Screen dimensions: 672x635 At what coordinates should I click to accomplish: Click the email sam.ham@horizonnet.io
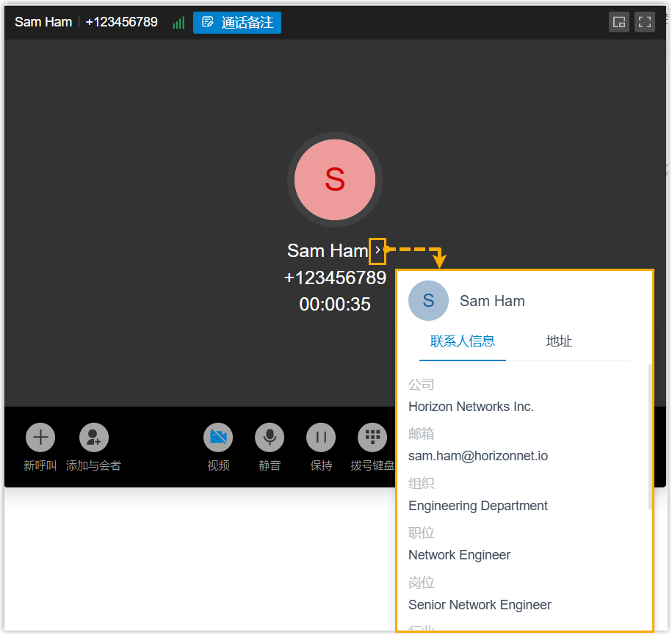click(x=478, y=456)
